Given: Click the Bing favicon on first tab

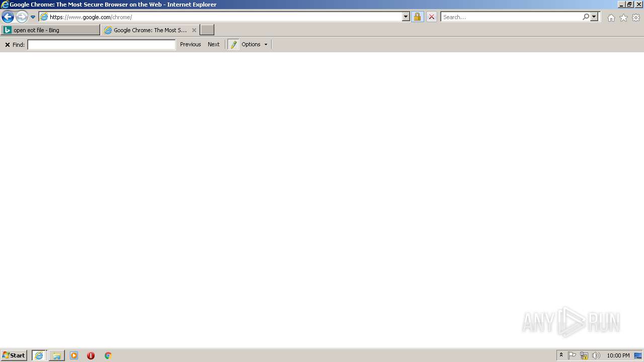Looking at the screenshot, I should 8,30.
